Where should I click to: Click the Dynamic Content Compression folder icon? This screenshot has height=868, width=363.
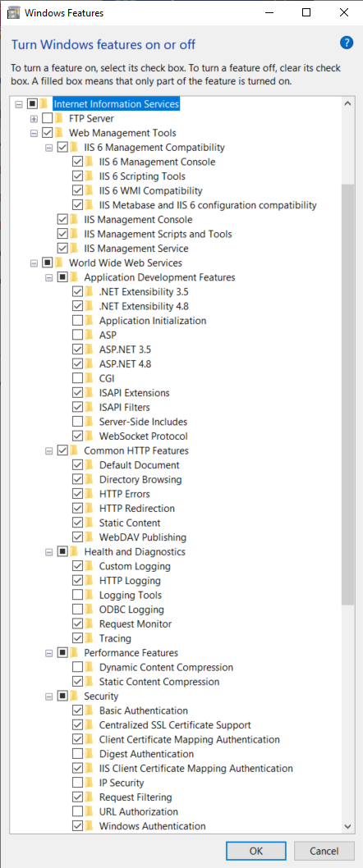coord(89,667)
